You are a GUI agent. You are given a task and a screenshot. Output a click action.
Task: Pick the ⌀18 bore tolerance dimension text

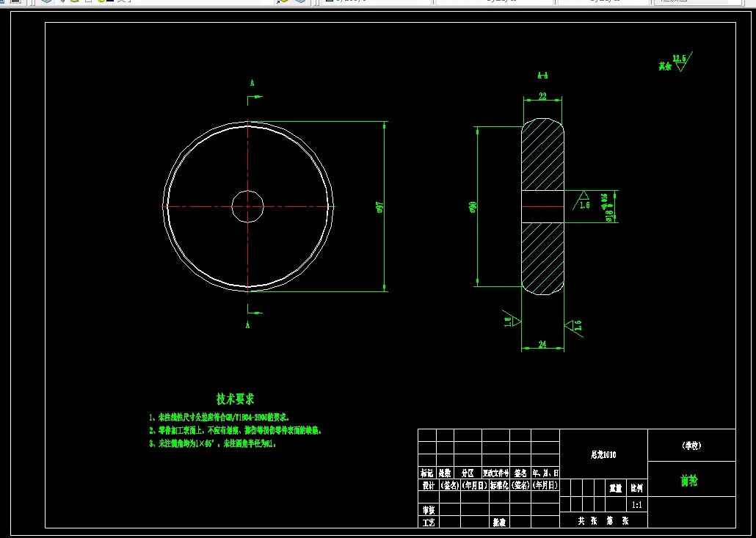pyautogui.click(x=607, y=207)
